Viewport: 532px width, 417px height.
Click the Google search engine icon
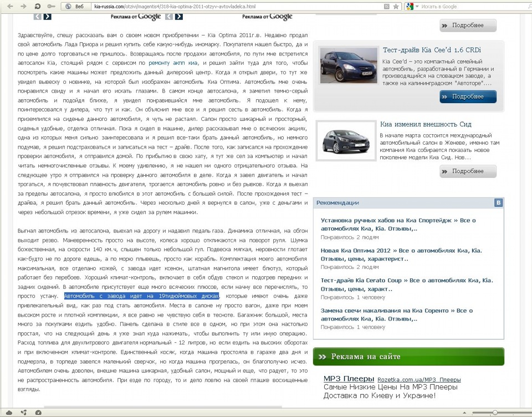pos(410,7)
